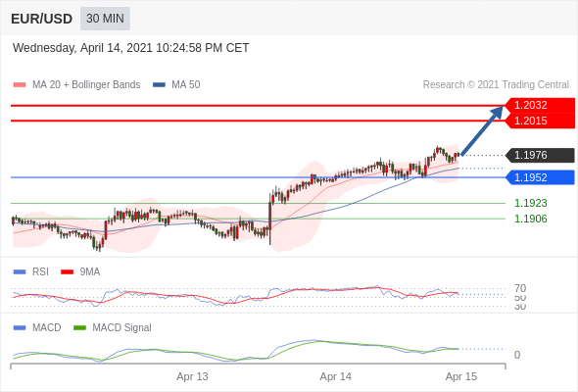
Task: Click the RSI legend blue marker
Action: point(20,272)
